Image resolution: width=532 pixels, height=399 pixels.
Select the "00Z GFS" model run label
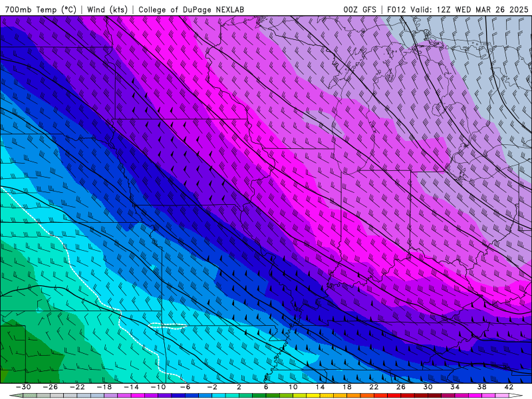(x=360, y=9)
